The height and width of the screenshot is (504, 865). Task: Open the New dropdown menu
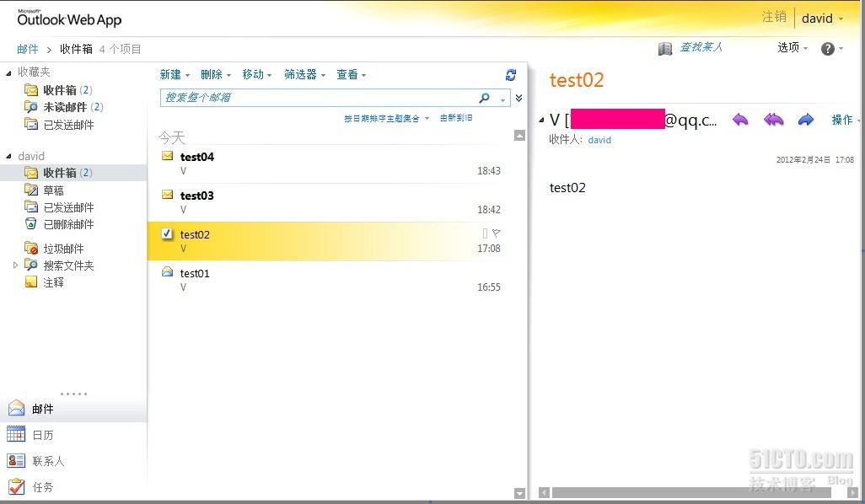point(175,74)
